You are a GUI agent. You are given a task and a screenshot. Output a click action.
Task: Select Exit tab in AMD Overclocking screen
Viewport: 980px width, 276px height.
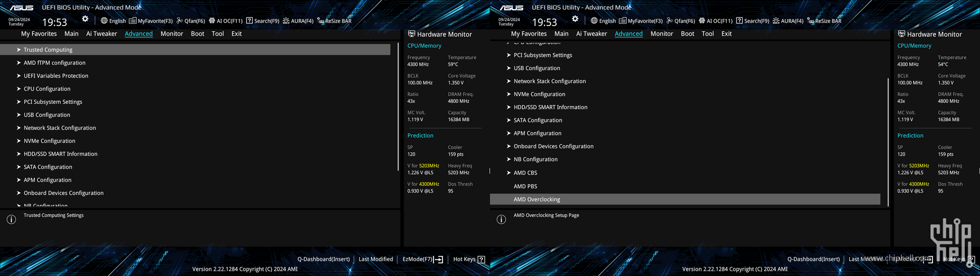[726, 34]
